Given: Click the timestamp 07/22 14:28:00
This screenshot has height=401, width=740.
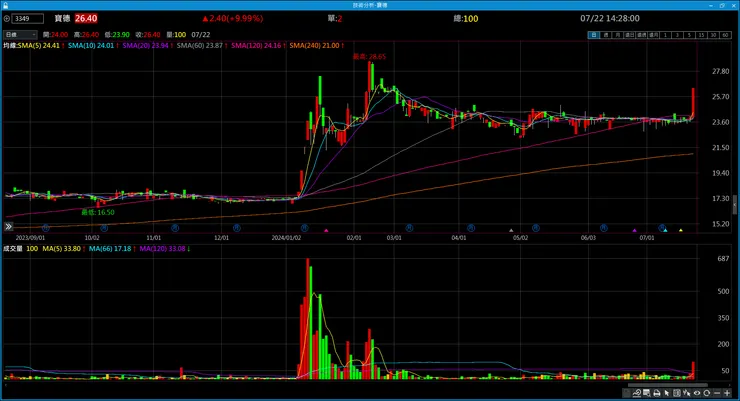Looking at the screenshot, I should 610,18.
